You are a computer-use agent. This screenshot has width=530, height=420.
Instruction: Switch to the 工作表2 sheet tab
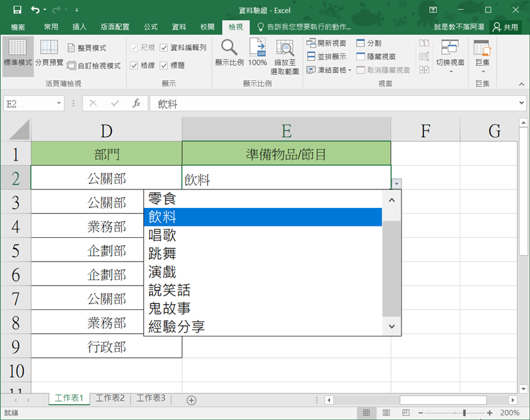[110, 398]
